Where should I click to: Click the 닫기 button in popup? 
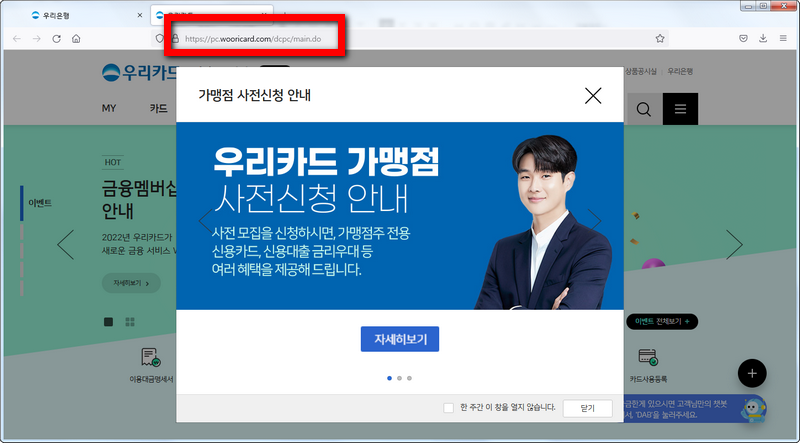(x=587, y=408)
